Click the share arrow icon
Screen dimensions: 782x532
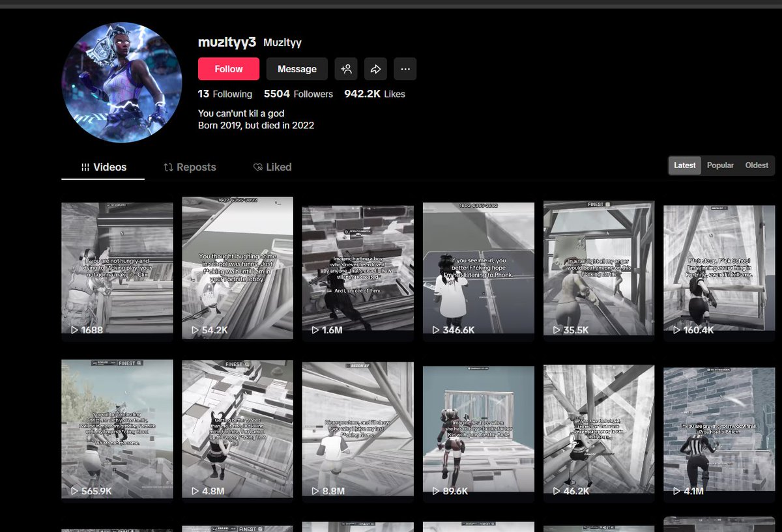pyautogui.click(x=376, y=69)
